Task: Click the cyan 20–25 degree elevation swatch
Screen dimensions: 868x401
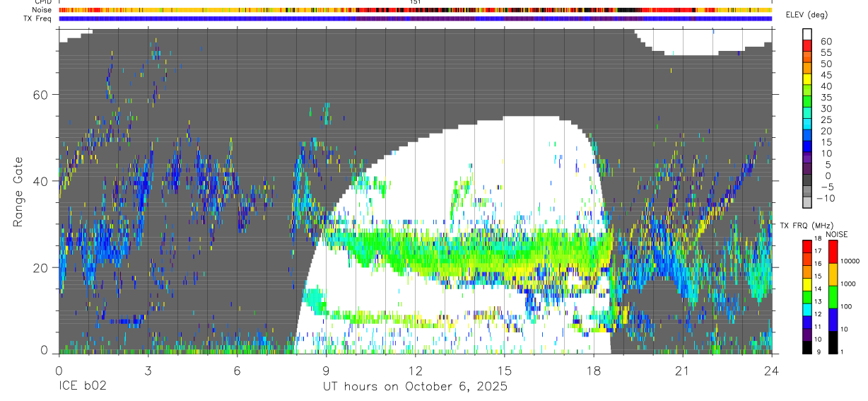Action: click(807, 125)
